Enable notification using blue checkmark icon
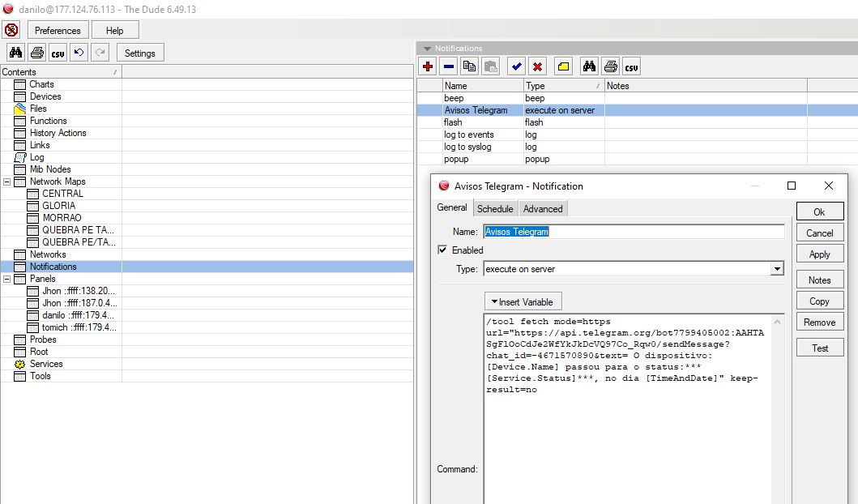 (517, 66)
